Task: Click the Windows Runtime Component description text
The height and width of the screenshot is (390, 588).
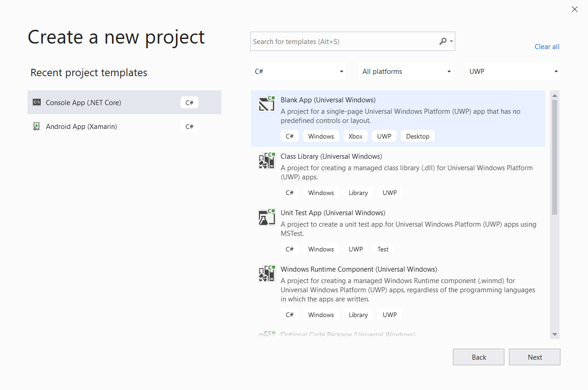Action: pos(408,290)
